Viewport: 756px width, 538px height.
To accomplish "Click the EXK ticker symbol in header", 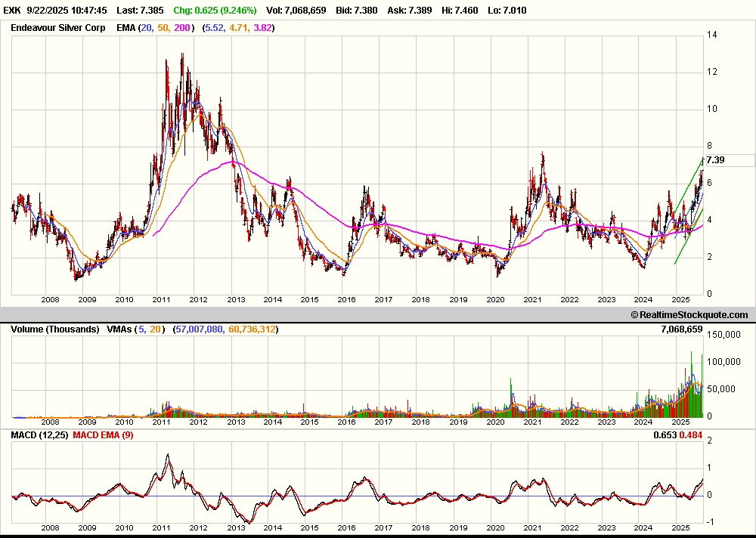I will point(12,10).
